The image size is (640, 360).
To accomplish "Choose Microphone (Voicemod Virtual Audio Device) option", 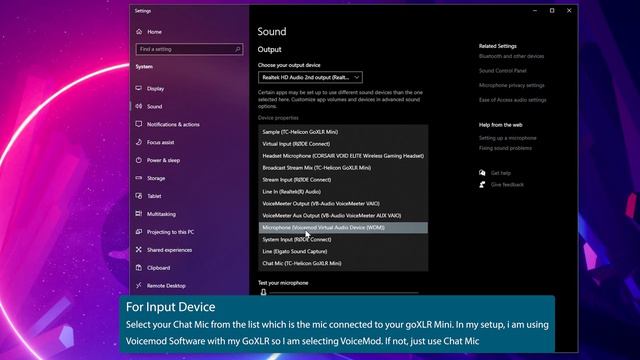I will pyautogui.click(x=343, y=227).
